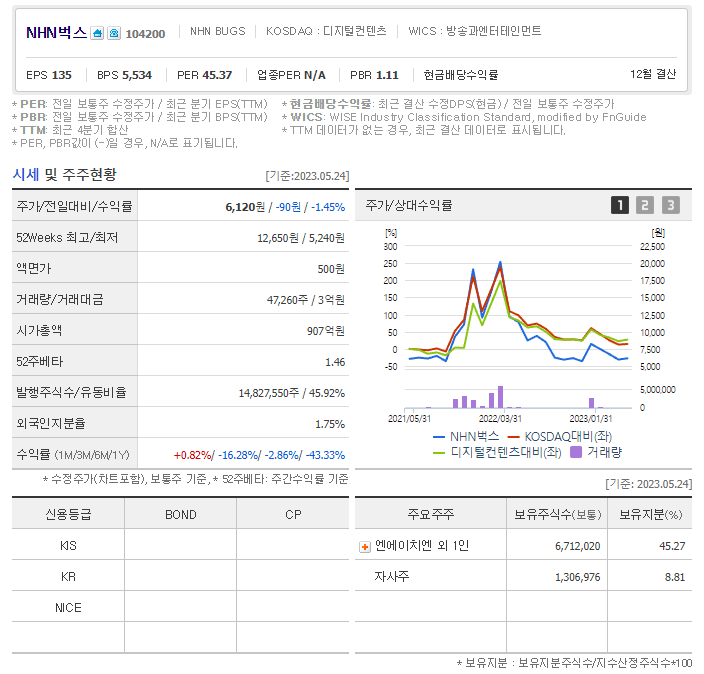
Task: Open the NHN벅스 homepage icon
Action: [x=97, y=33]
